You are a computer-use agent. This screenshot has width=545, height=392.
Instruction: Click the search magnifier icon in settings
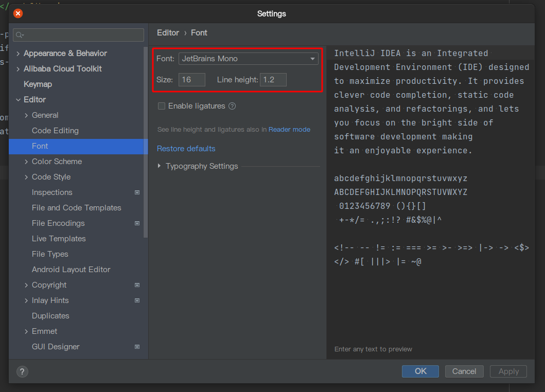[x=20, y=35]
